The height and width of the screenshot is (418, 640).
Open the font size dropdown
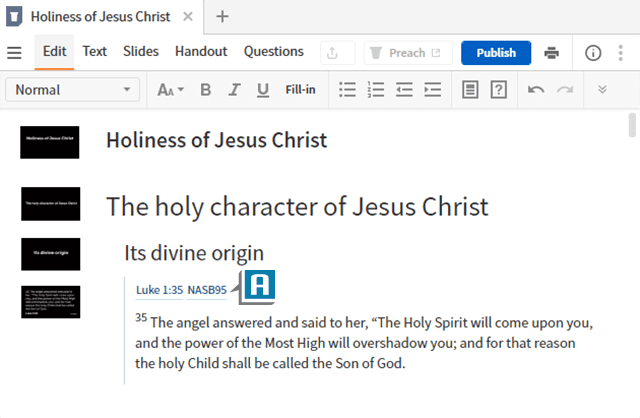pyautogui.click(x=170, y=90)
